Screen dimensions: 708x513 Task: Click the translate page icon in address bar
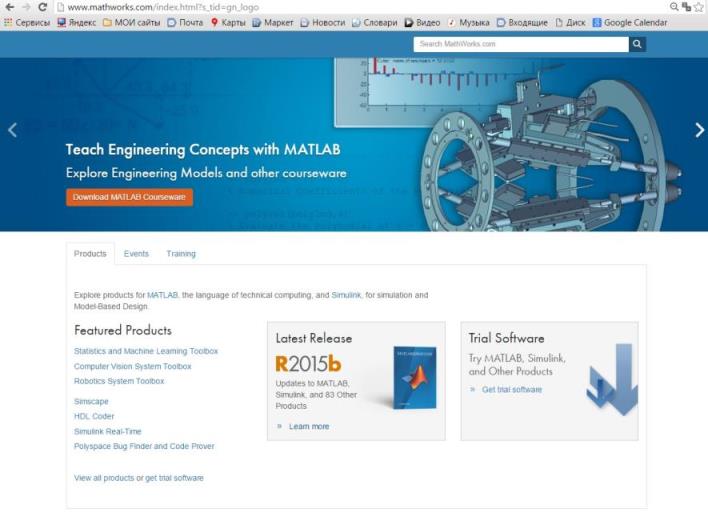click(687, 7)
